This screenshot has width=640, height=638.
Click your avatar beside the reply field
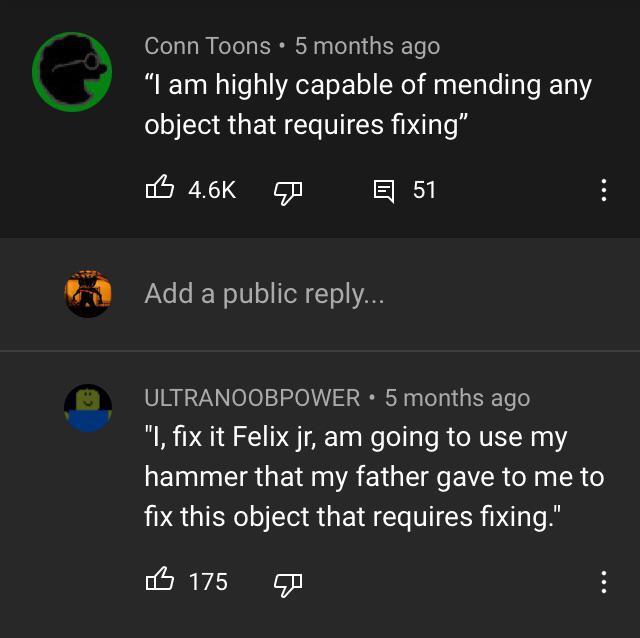[88, 293]
